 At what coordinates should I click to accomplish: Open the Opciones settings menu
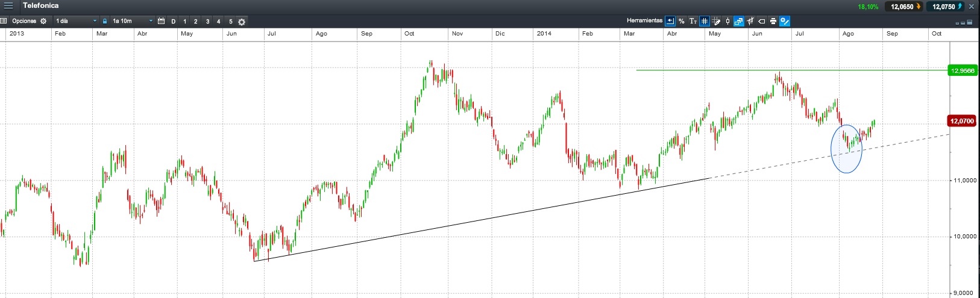pyautogui.click(x=27, y=21)
